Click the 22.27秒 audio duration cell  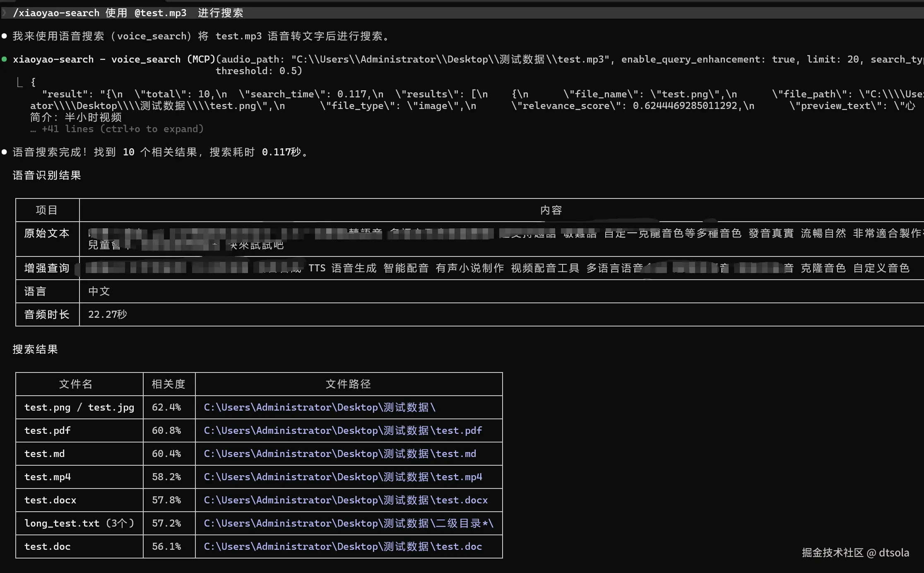click(107, 314)
